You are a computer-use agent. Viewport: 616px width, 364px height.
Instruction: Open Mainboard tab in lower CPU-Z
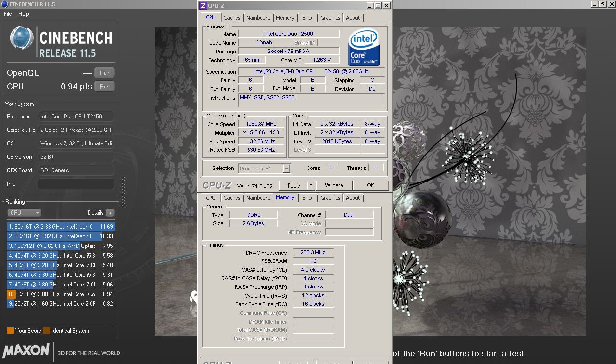coord(258,198)
